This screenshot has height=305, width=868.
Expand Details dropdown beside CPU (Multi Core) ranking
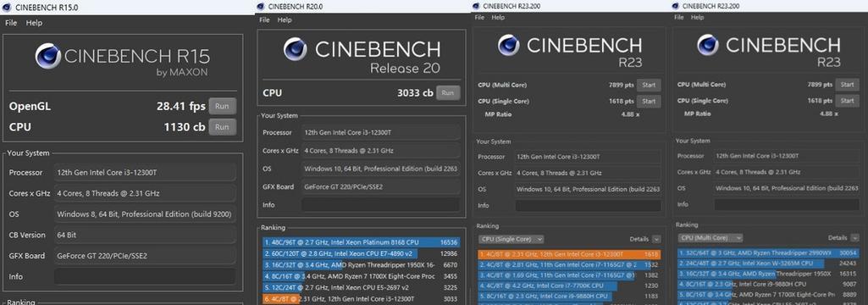click(x=856, y=237)
